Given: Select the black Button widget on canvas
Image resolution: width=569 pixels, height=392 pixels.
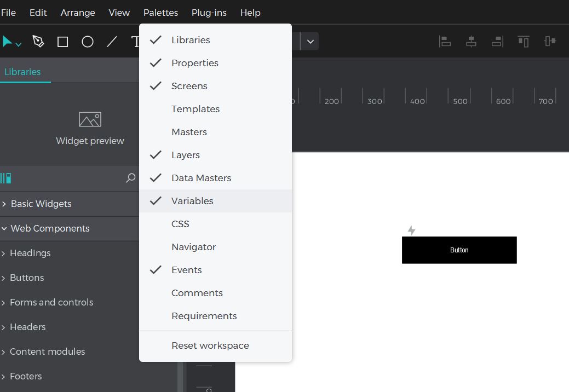Looking at the screenshot, I should coord(459,250).
